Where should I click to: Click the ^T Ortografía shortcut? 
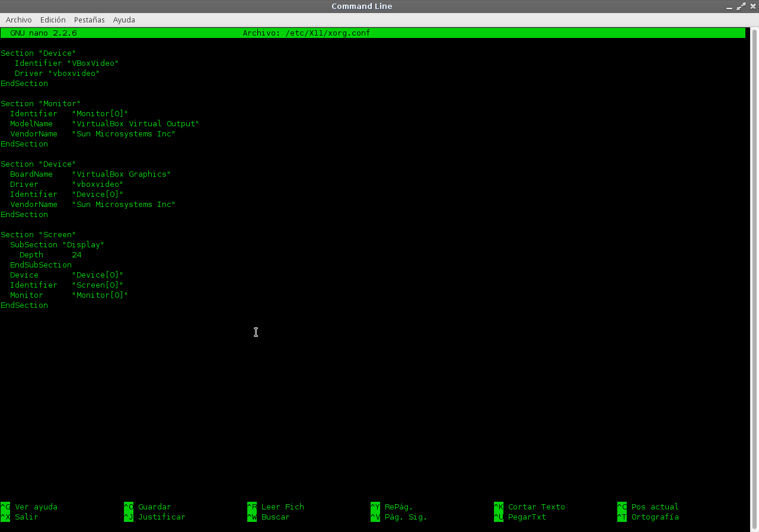tap(648, 517)
